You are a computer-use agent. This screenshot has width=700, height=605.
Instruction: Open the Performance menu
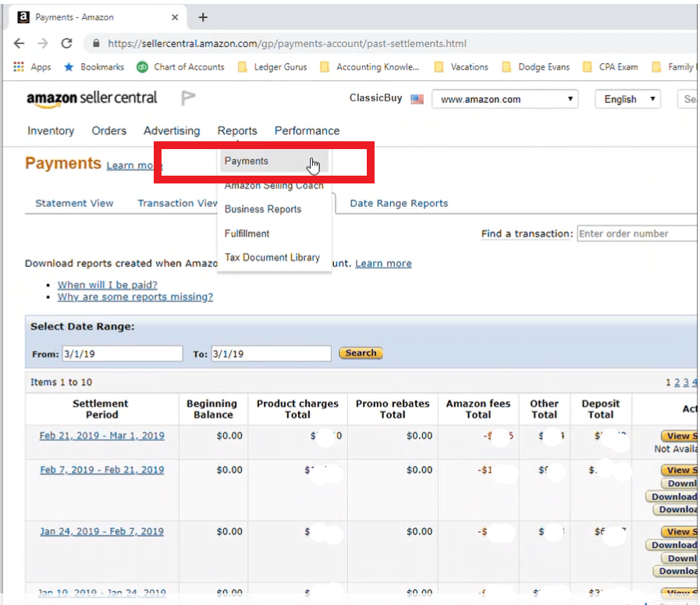point(307,131)
